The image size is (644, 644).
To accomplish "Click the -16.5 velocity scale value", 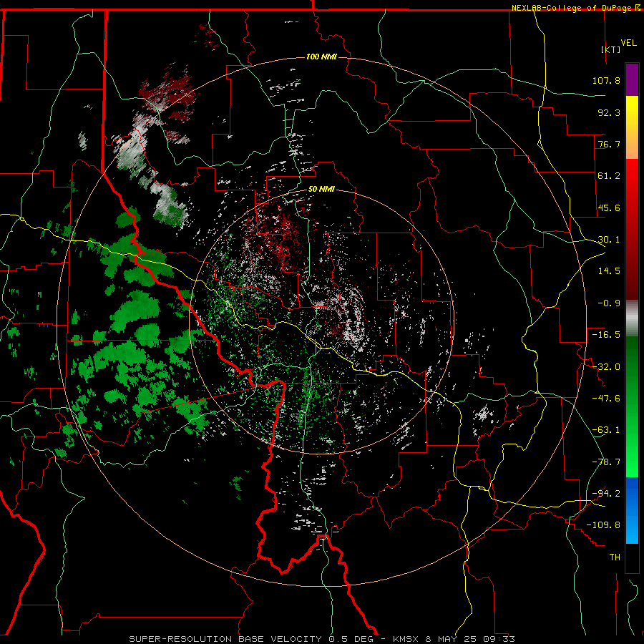I will coord(606,335).
